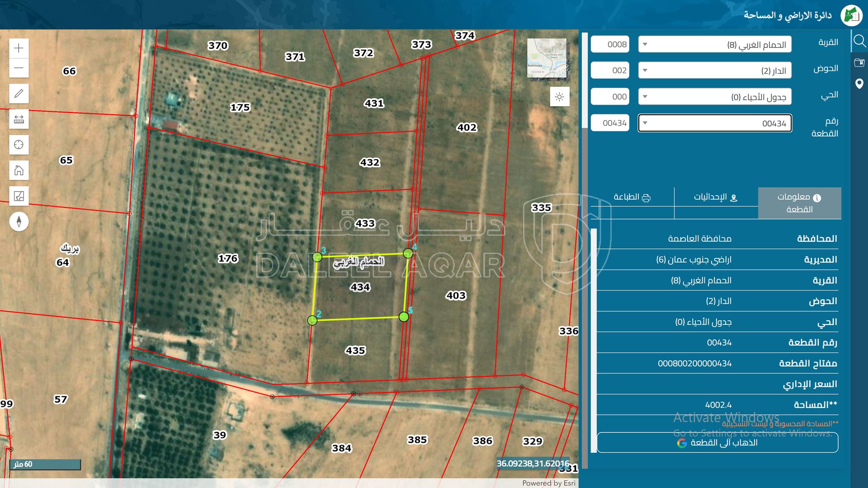Expand the village dropdown الحمام الغربي
The image size is (868, 488).
point(714,45)
